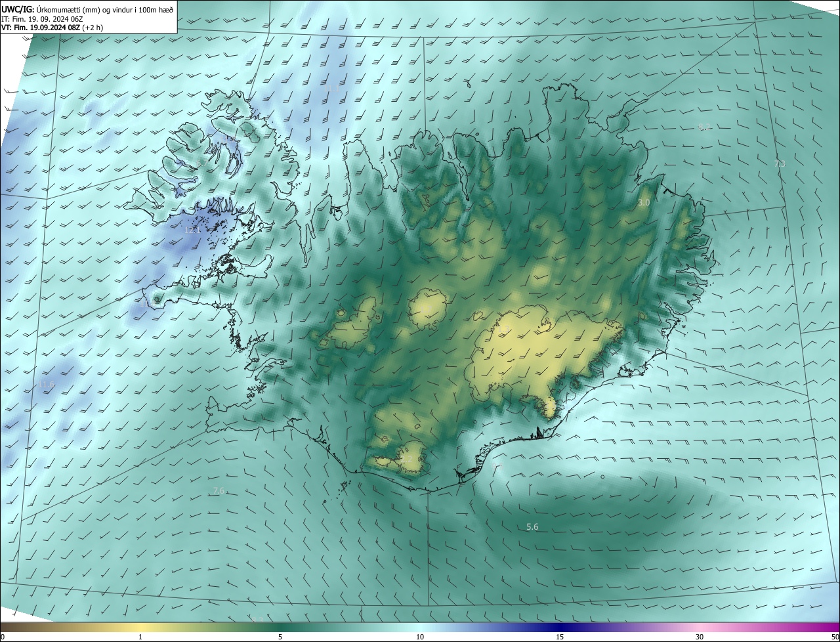
Task: Click the 1 tick label on the colorbar
Action: click(140, 637)
